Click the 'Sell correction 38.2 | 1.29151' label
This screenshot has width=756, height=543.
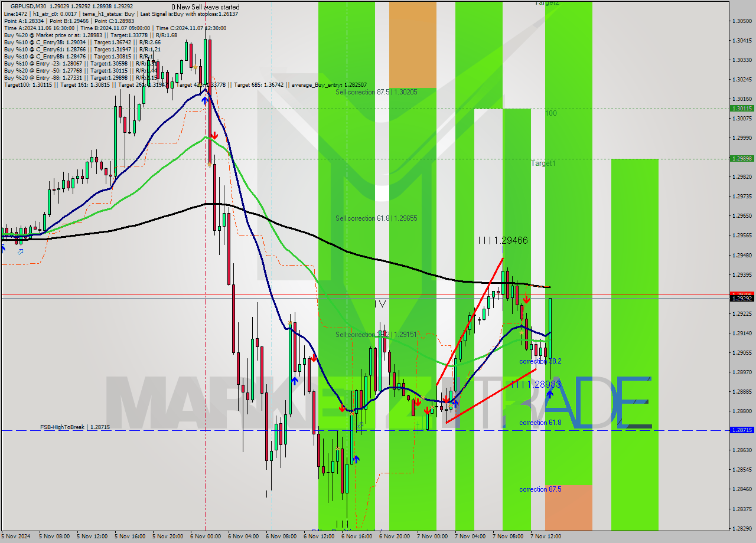tap(376, 335)
